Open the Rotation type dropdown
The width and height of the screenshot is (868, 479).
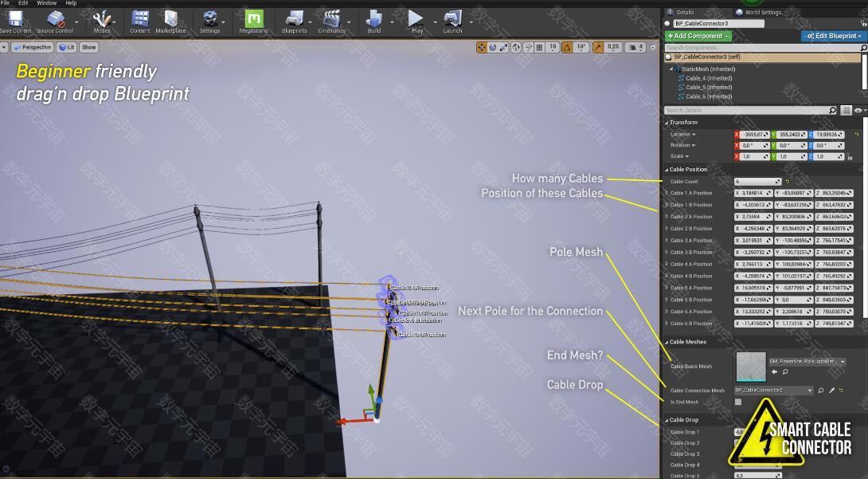click(x=683, y=145)
